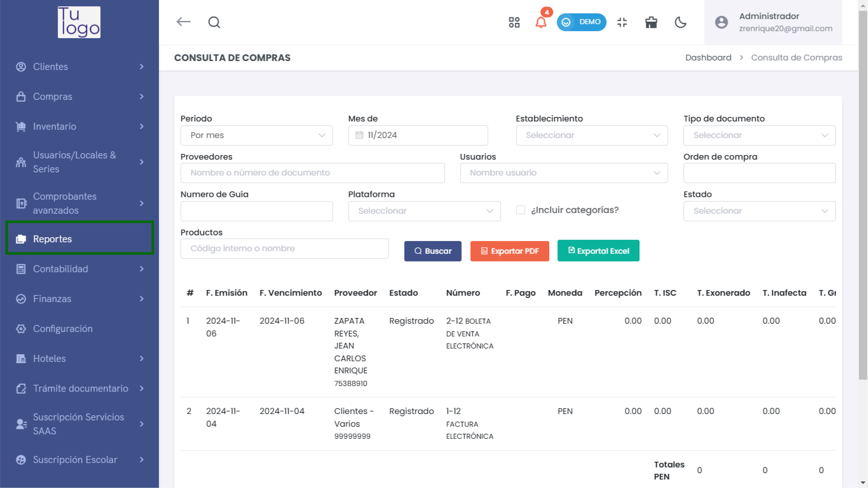Click the ZAPATA REYES supplier cell

click(x=351, y=352)
